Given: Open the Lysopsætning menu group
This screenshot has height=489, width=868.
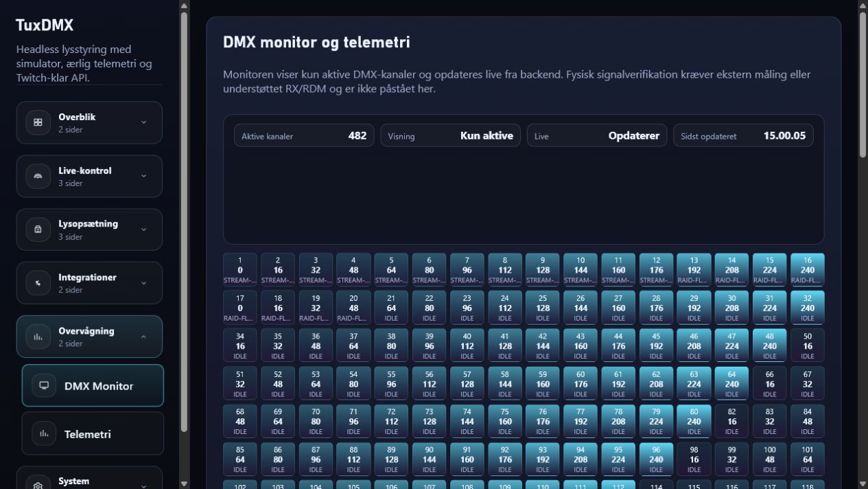Looking at the screenshot, I should pos(89,229).
